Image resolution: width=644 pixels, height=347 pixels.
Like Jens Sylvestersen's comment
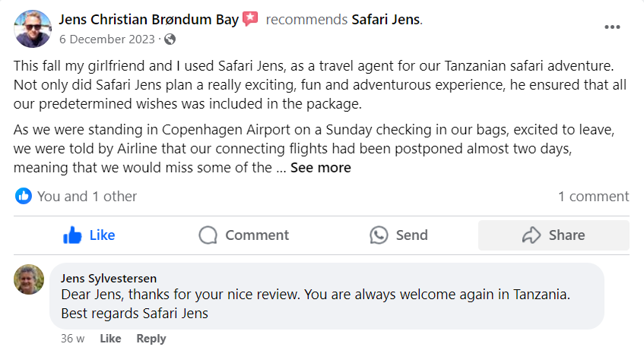click(x=110, y=339)
